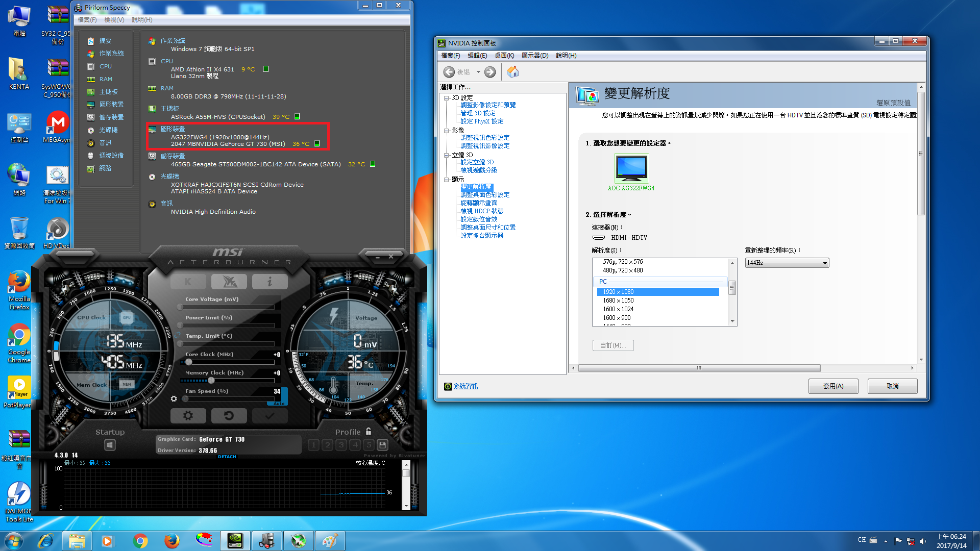Viewport: 980px width, 551px height.
Task: Select 音訊 in Speccy sidebar
Action: click(x=105, y=143)
